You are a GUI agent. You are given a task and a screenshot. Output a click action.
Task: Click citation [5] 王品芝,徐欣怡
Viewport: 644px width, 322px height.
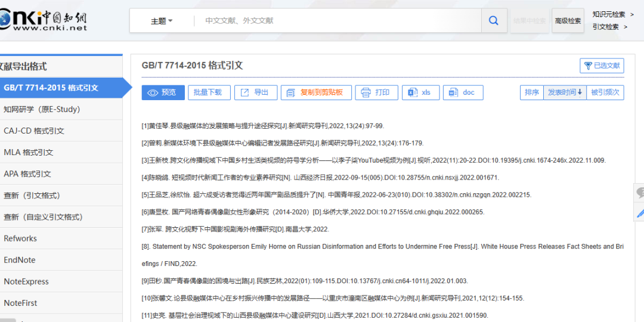[x=336, y=194]
